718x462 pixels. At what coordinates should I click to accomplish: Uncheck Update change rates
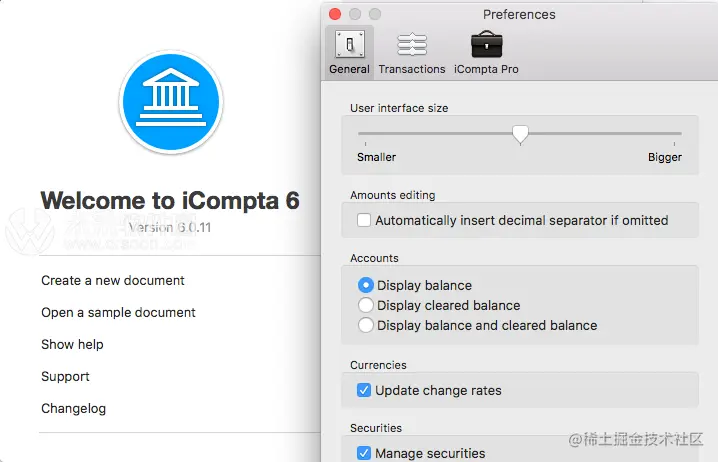coord(364,391)
